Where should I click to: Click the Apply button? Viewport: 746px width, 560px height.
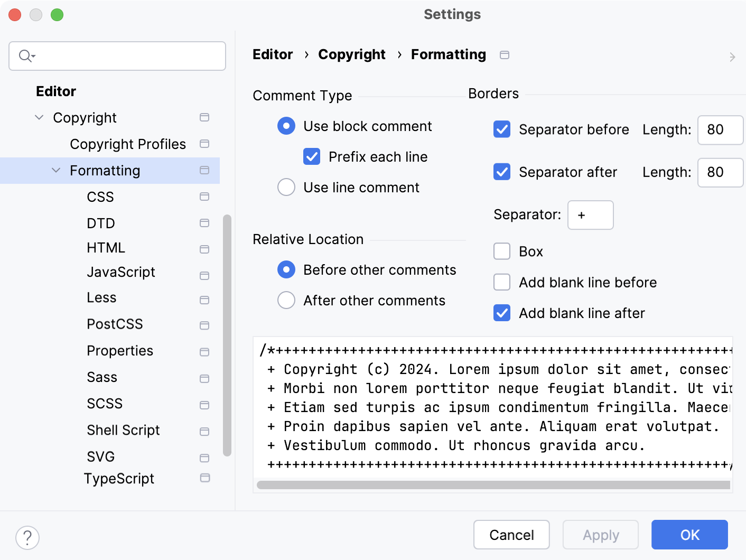[x=600, y=535]
